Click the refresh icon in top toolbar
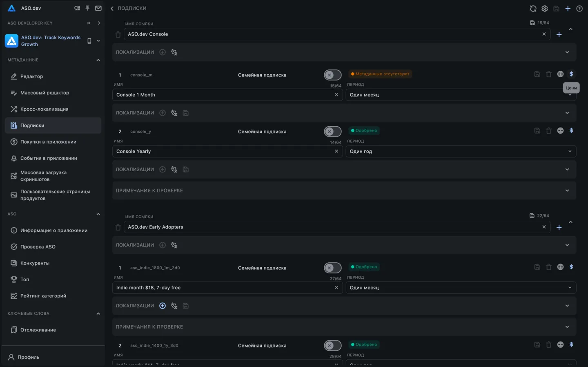Viewport: 588px width, 367px height. (533, 9)
